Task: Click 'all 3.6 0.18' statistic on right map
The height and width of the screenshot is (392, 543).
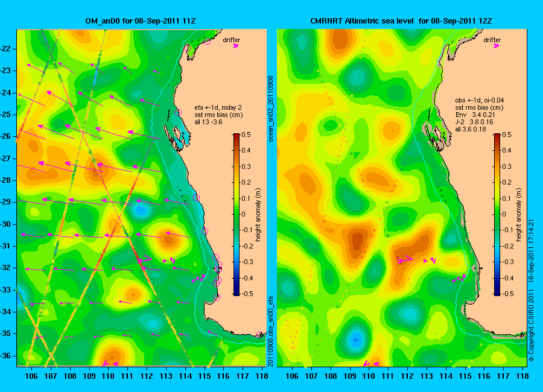Action: point(471,129)
